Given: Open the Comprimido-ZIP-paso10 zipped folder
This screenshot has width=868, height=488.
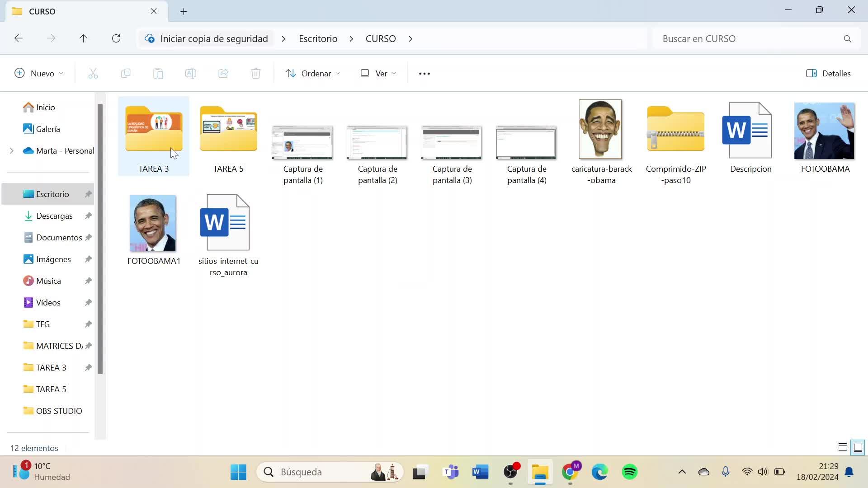Looking at the screenshot, I should click(675, 131).
